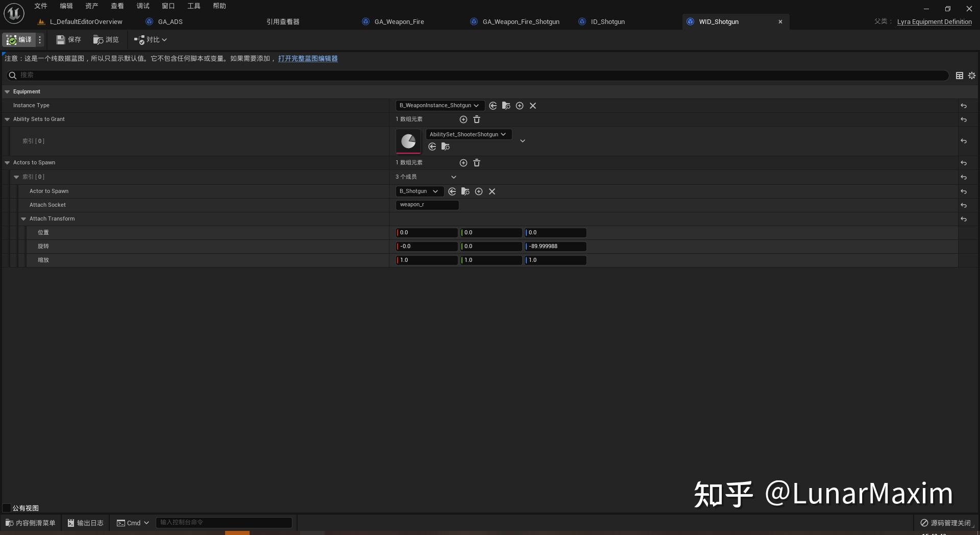Browse to asset with 浏览 button
Viewport: 980px width, 535px height.
106,40
